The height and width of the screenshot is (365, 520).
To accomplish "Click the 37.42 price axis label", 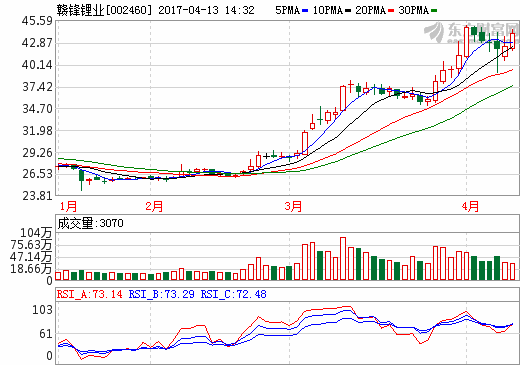I will (37, 87).
